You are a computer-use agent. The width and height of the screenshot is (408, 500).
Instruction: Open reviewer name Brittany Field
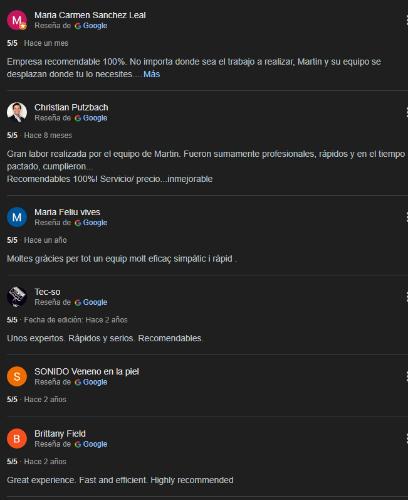(x=60, y=434)
